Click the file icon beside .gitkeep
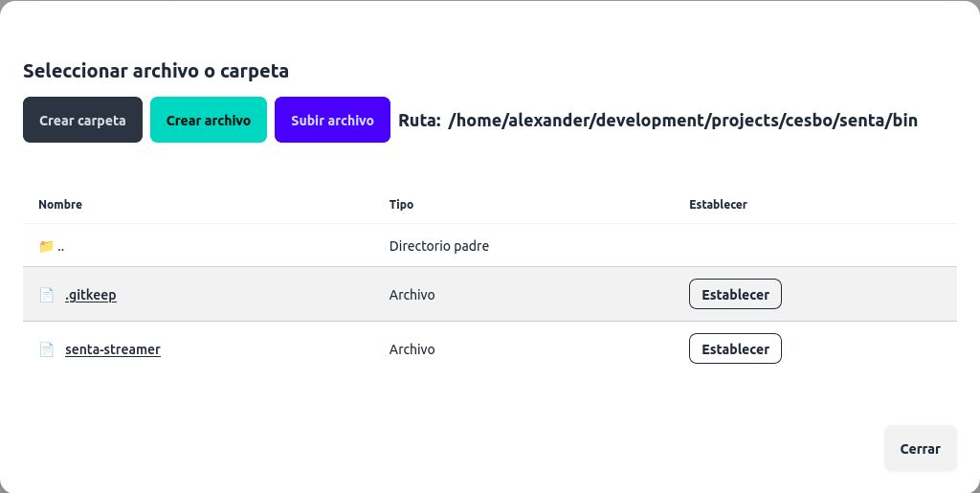This screenshot has width=980, height=493. coord(46,295)
